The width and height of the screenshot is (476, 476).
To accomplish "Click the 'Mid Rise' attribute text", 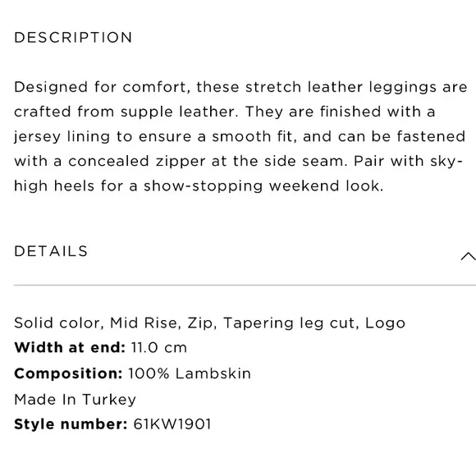I will [x=144, y=323].
